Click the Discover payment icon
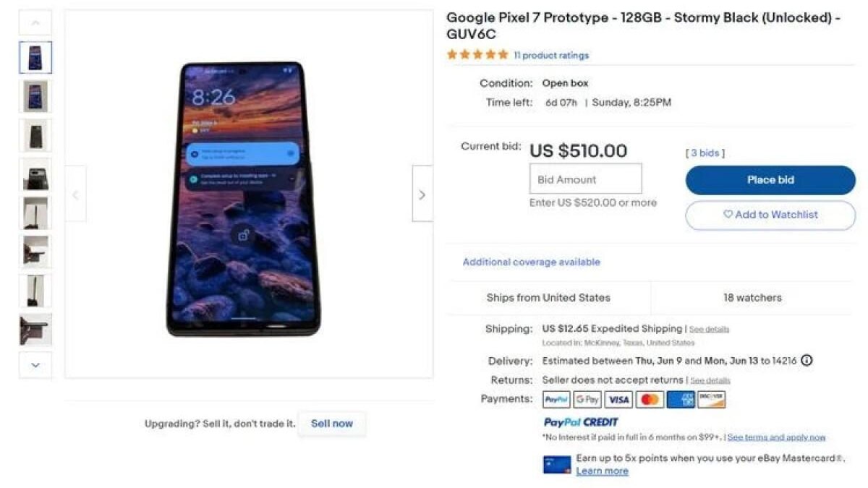 click(x=711, y=398)
